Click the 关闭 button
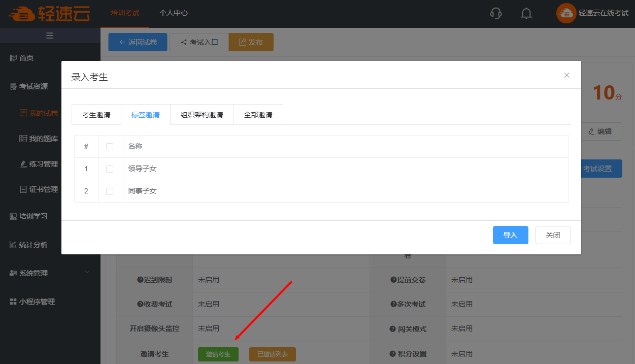This screenshot has width=635, height=364. point(553,235)
